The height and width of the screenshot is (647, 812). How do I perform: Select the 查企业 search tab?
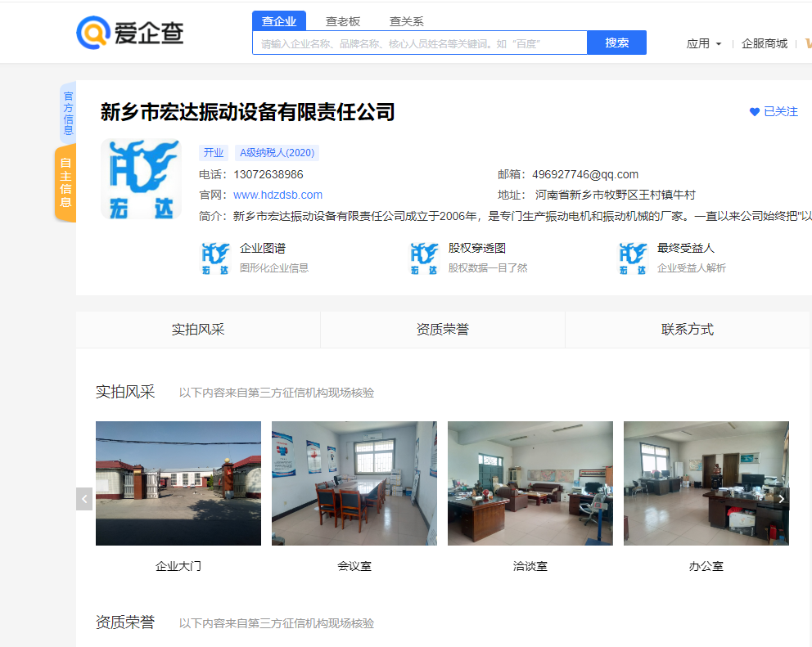coord(279,21)
